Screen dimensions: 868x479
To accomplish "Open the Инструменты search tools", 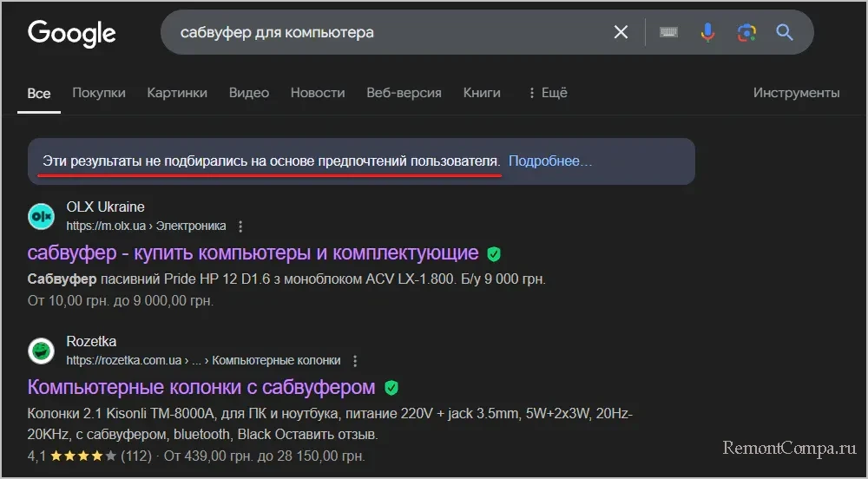I will coord(796,93).
